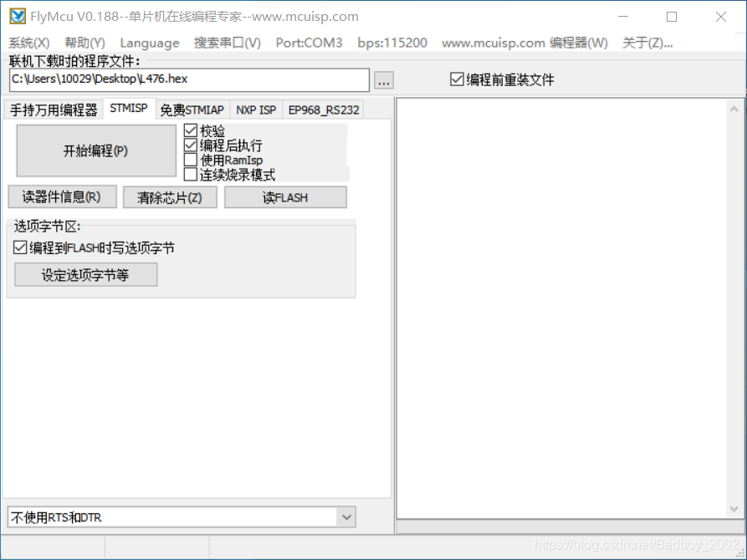This screenshot has width=747, height=560.
Task: Expand the 不使用RTS和DTR dropdown
Action: pyautogui.click(x=347, y=517)
